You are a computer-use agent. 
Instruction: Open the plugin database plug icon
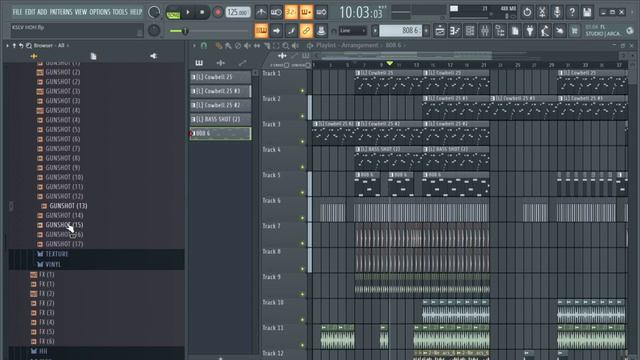(x=530, y=31)
